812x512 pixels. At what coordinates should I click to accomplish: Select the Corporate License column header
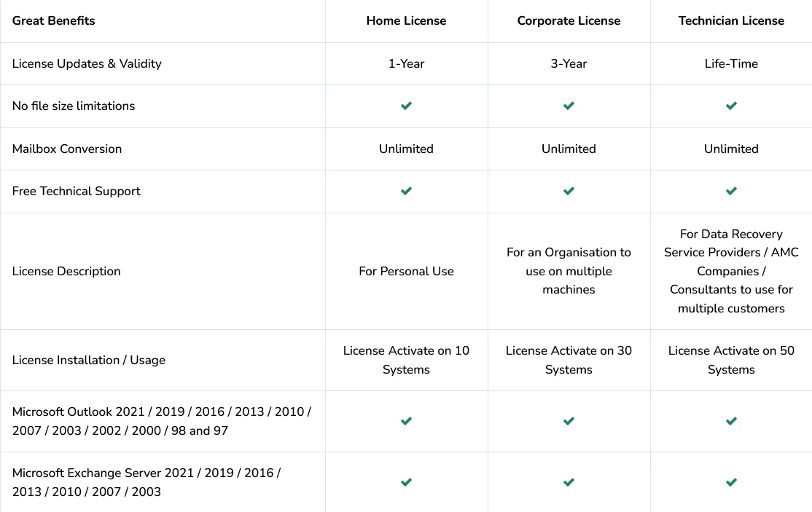click(569, 20)
